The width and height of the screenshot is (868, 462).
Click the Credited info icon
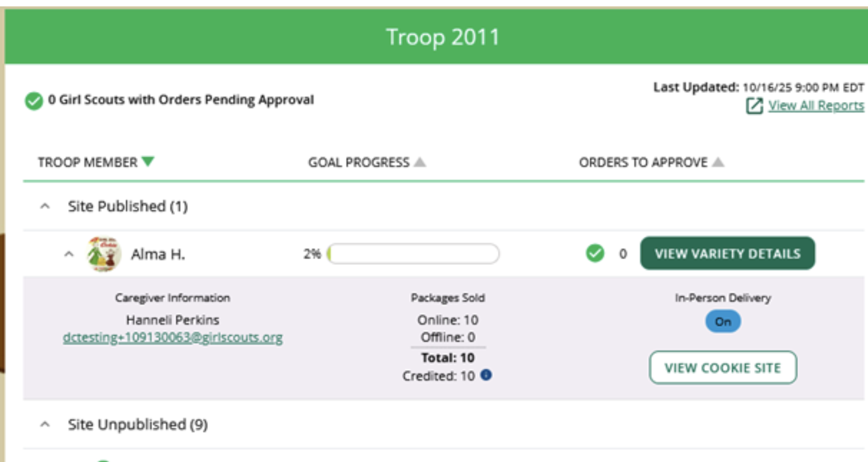coord(486,375)
